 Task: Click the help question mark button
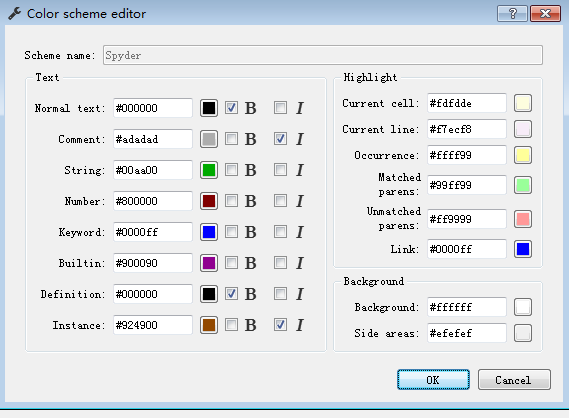512,13
